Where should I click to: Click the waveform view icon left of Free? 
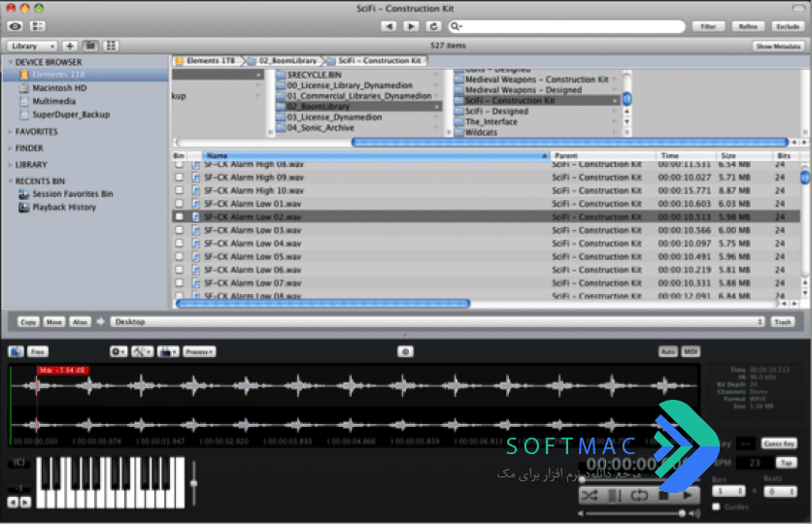[x=17, y=351]
